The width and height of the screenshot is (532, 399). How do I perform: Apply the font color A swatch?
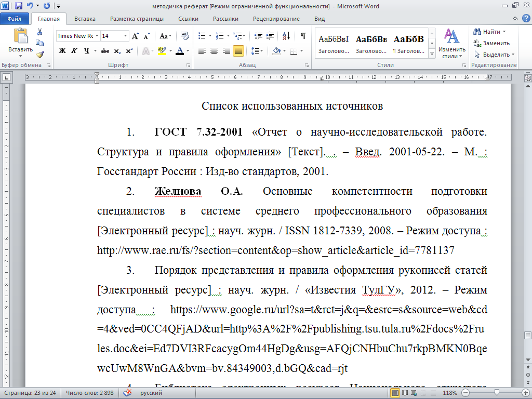[x=180, y=51]
